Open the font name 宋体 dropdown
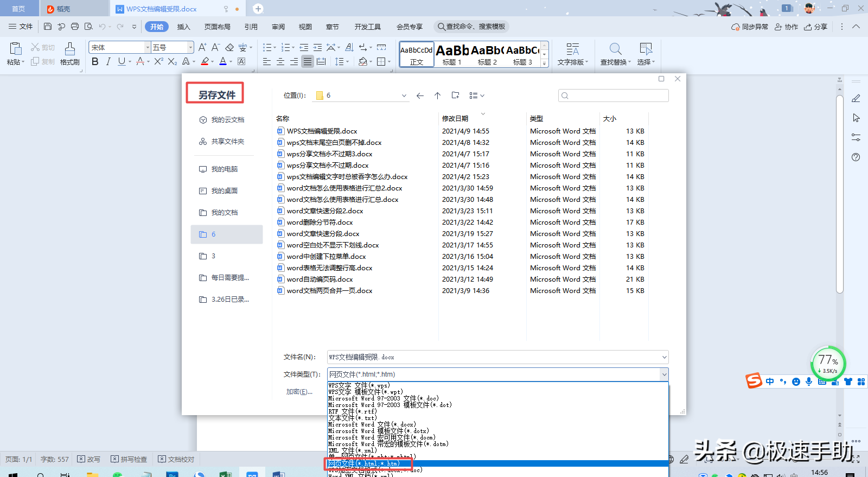The height and width of the screenshot is (477, 868). [x=147, y=48]
